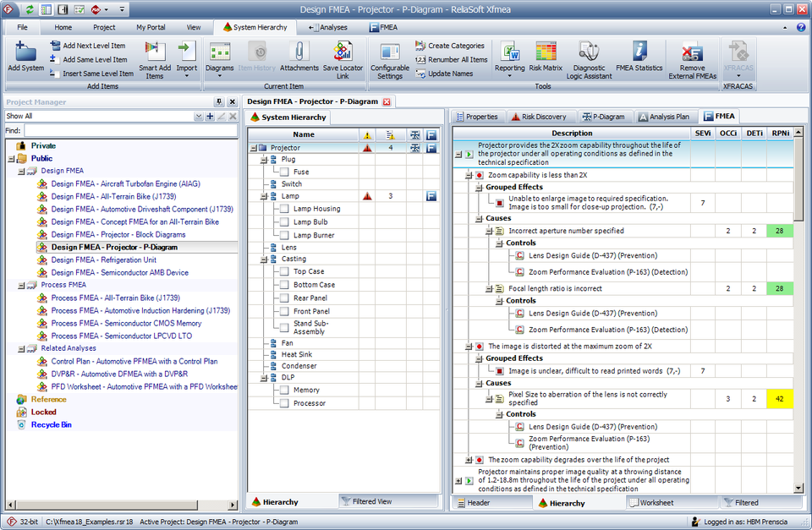The width and height of the screenshot is (812, 530).
Task: Click the add filter plus icon
Action: (x=210, y=117)
